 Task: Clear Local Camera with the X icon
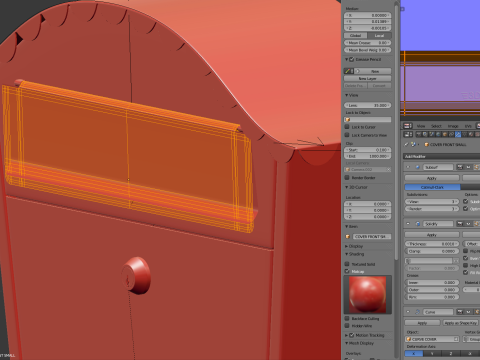click(x=388, y=169)
